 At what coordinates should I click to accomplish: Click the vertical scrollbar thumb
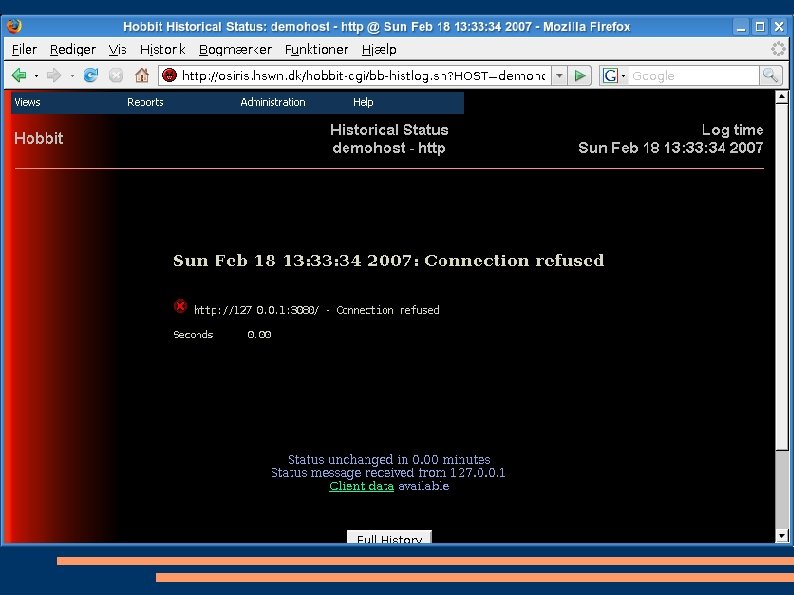pyautogui.click(x=782, y=276)
